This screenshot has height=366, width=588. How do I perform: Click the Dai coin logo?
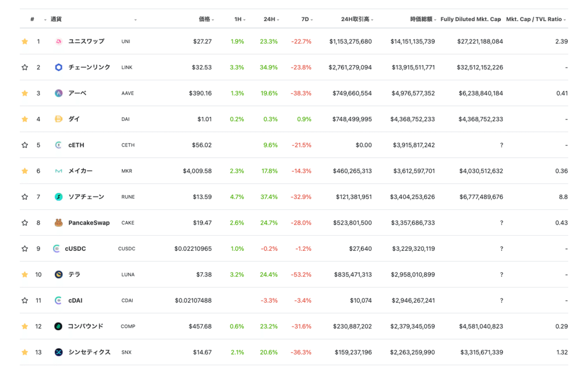(x=60, y=119)
